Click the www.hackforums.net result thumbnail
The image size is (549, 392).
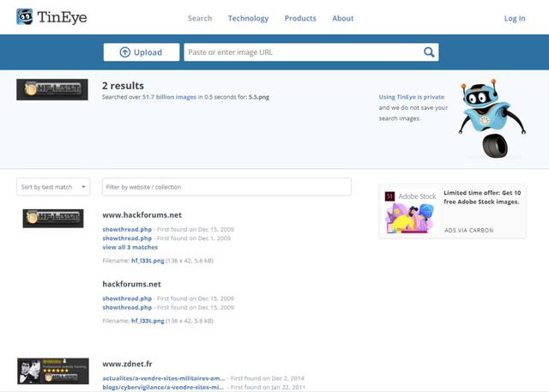[52, 218]
